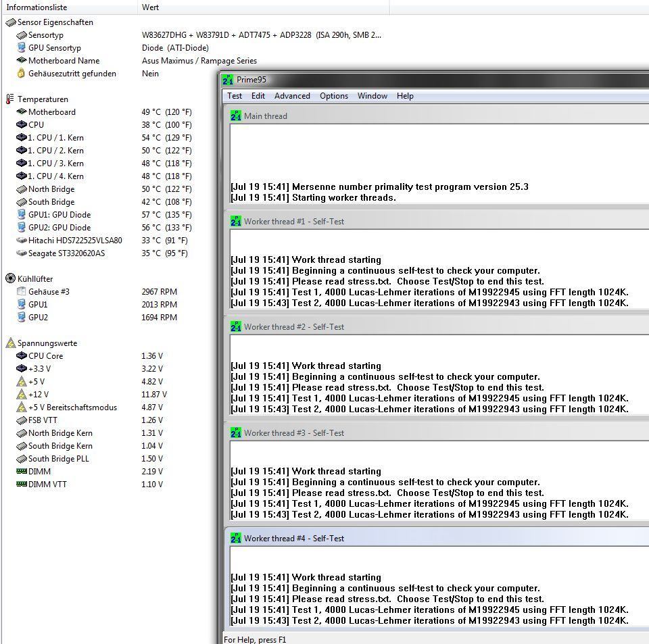Click the Prime95 title bar icon
Image resolution: width=649 pixels, height=644 pixels.
[x=228, y=80]
